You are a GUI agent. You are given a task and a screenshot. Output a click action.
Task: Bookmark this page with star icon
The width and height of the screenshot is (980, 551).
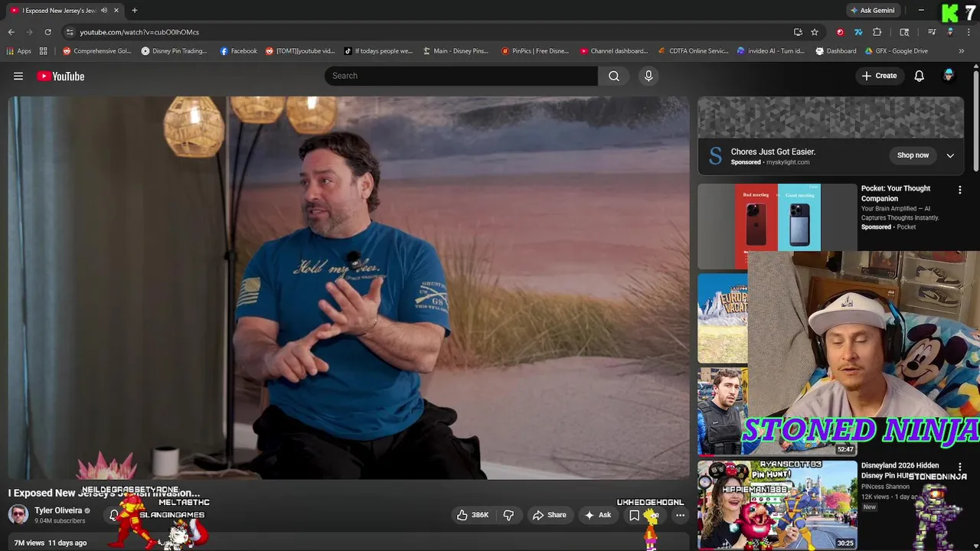(x=815, y=32)
